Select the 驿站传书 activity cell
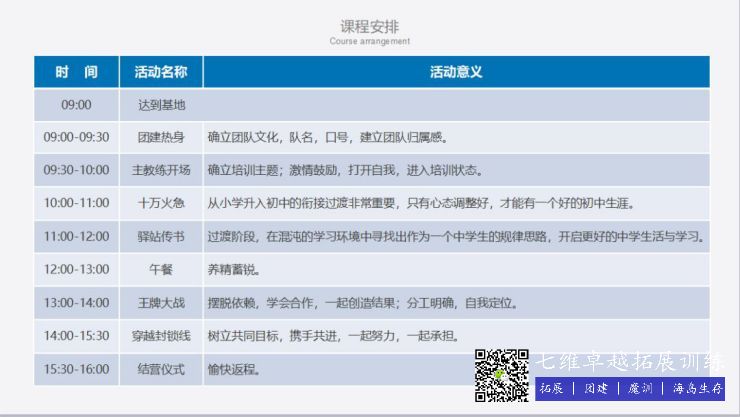740x417 pixels. 160,236
